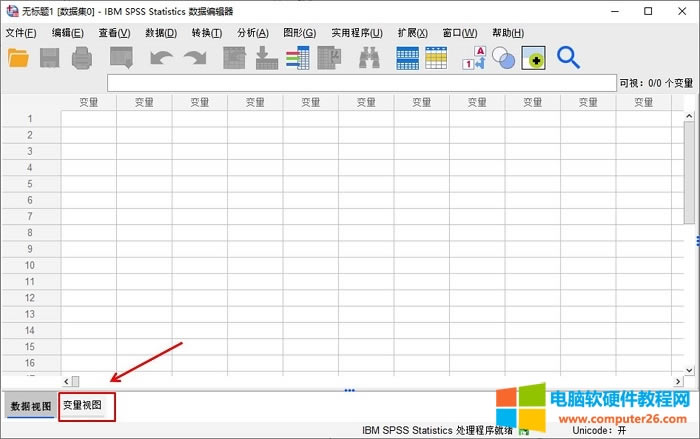The image size is (700, 439).
Task: Click the Use Variable Sets overlapping circles icon
Action: 503,58
